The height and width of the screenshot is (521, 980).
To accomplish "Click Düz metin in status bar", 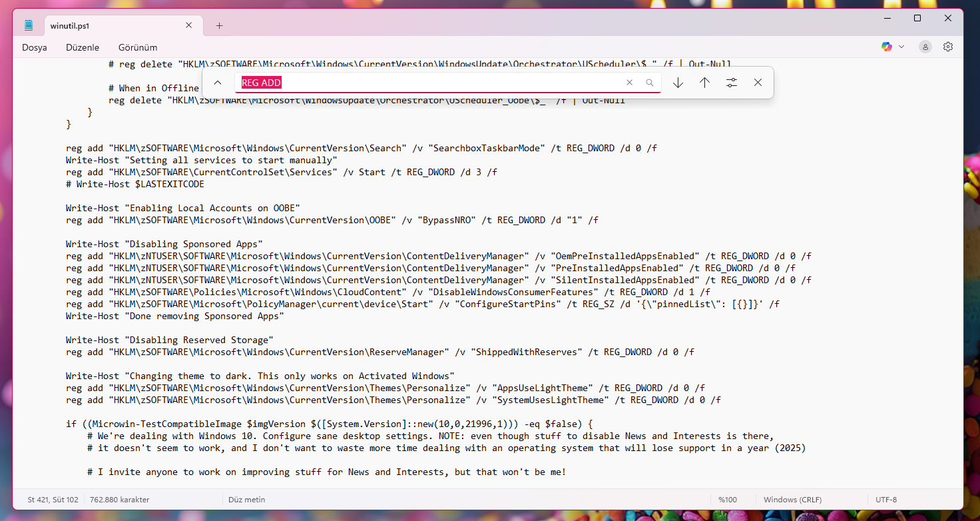I will (x=246, y=500).
